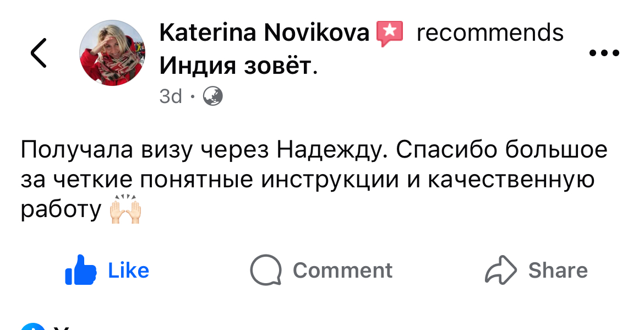
Task: Open Katerina Novikova's profile picture
Action: pyautogui.click(x=113, y=53)
